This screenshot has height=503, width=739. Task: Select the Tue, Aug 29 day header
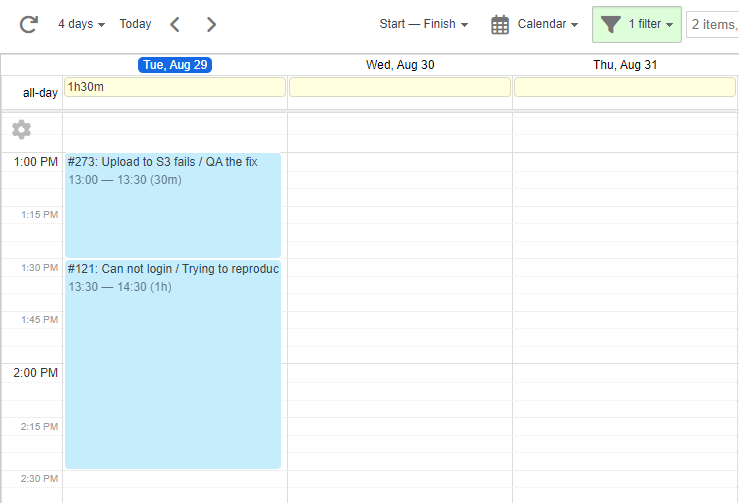[175, 65]
